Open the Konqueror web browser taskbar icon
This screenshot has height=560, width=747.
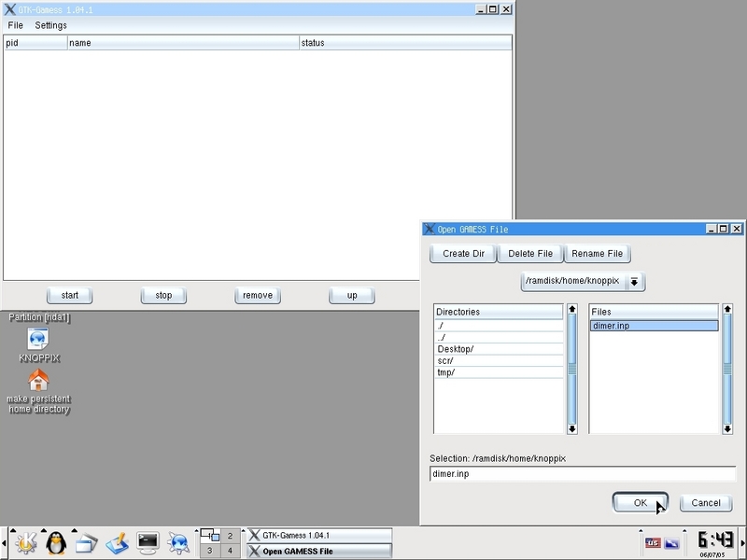coord(177,541)
